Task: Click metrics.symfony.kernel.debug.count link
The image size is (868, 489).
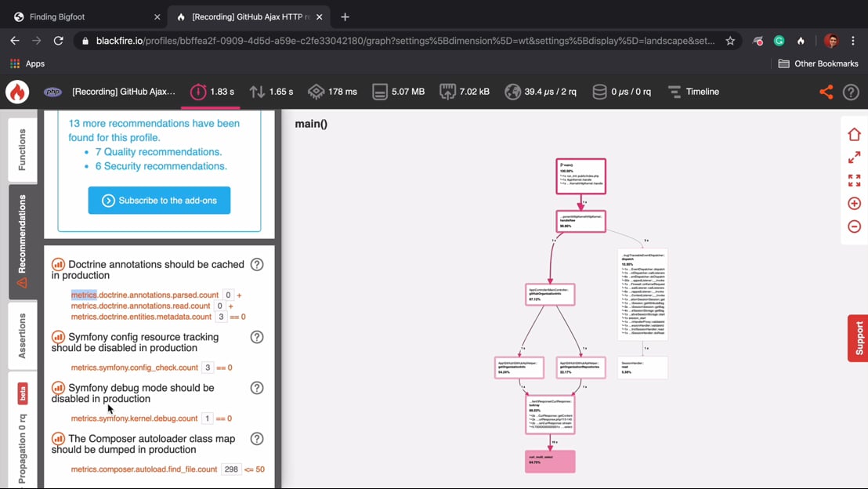Action: (x=134, y=418)
